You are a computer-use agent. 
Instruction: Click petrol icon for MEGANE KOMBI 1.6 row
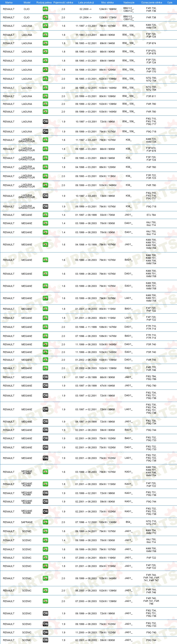[45, 472]
